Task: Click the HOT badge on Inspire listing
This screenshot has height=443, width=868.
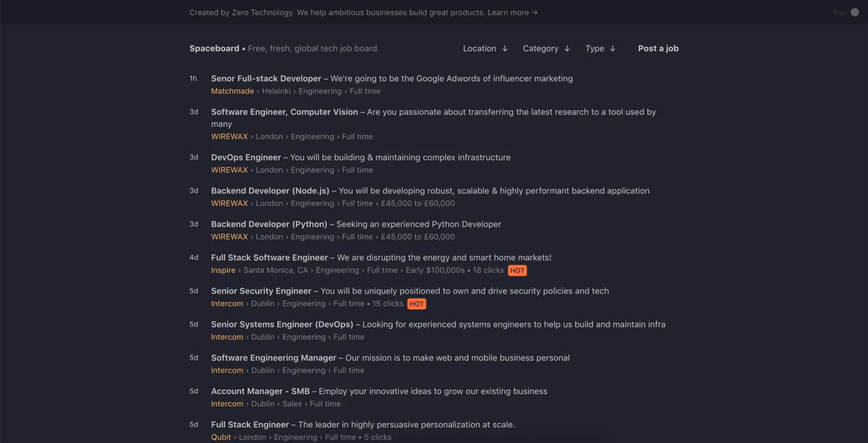Action: tap(517, 271)
